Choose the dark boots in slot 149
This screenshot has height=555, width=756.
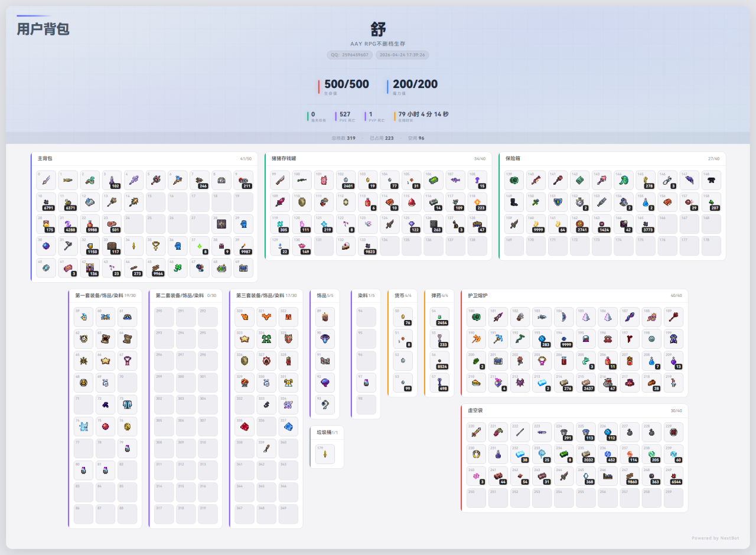coord(514,202)
